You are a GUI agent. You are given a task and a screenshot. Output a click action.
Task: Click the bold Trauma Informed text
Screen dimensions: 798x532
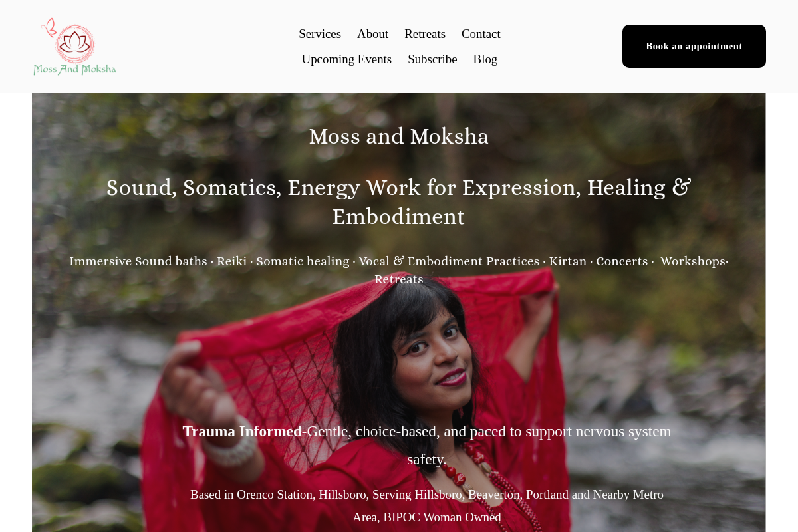242,431
